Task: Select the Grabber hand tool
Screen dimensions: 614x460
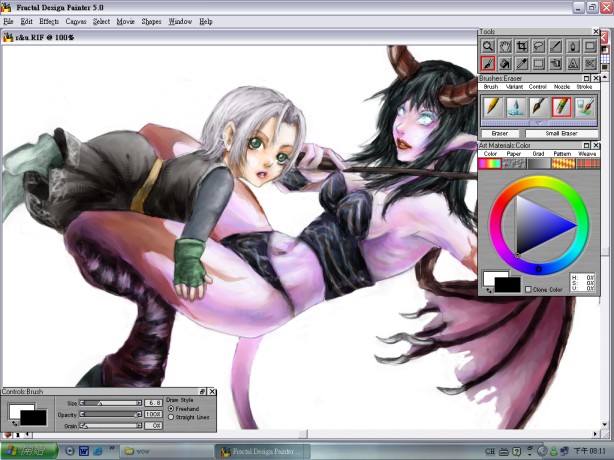Action: tap(505, 46)
